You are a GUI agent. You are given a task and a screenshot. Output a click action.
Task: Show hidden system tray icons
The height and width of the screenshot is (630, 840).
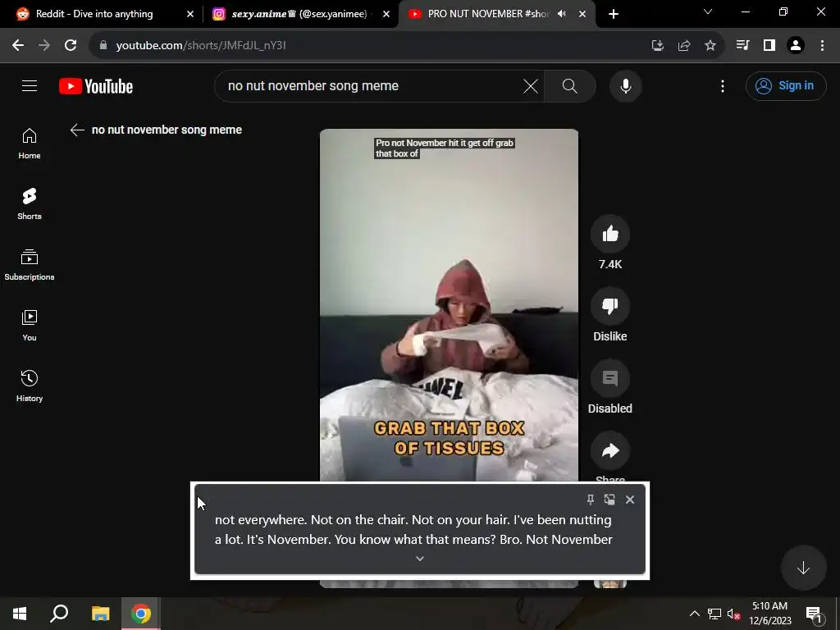[694, 614]
